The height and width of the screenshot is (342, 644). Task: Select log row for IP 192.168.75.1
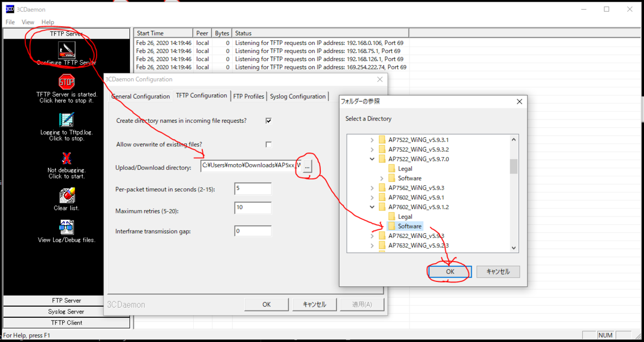272,51
